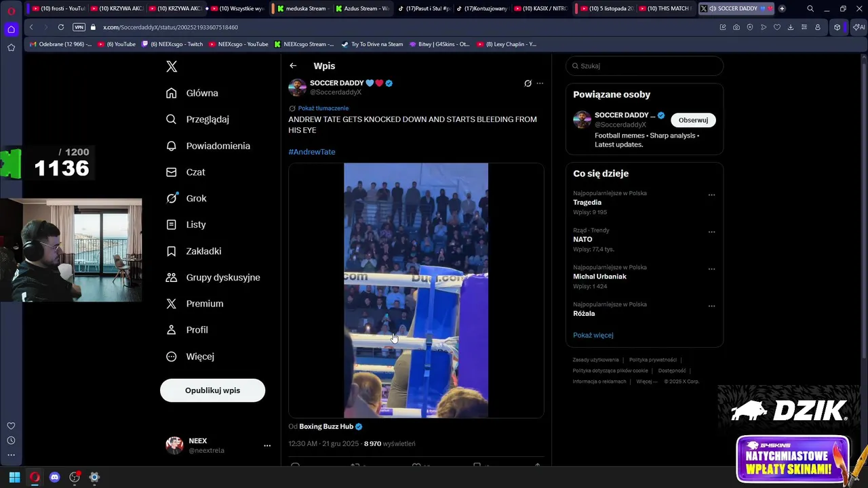Viewport: 868px width, 488px height.
Task: Open a new tab with plus button
Action: point(782,9)
